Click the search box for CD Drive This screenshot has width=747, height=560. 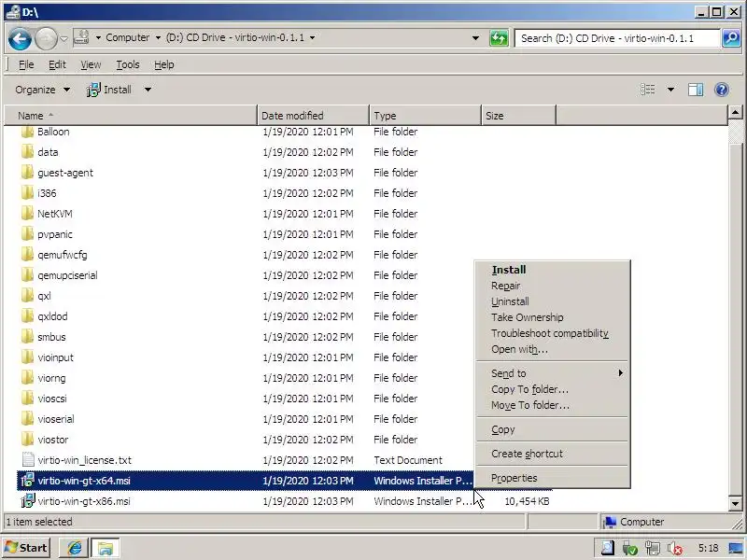[617, 38]
